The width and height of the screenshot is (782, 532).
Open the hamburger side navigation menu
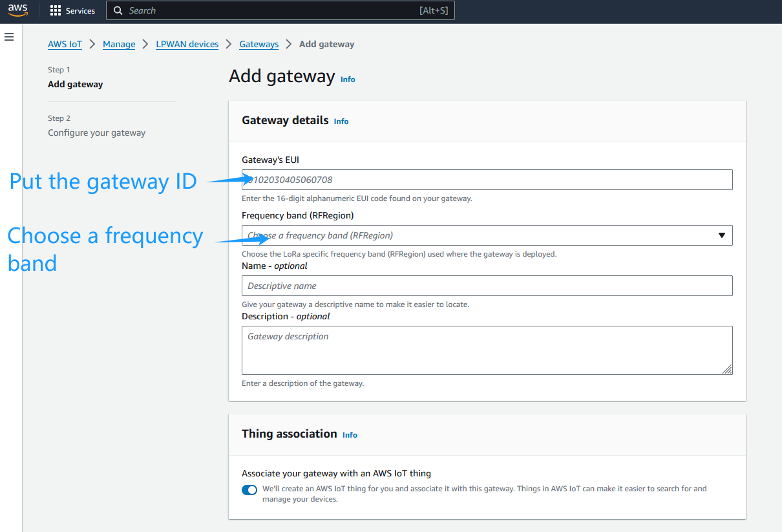[9, 37]
